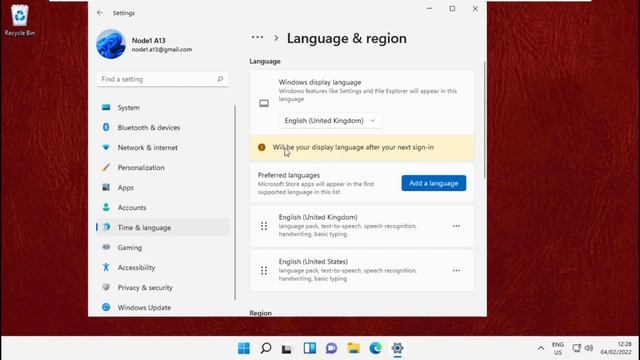Open the clock and date flyout
The width and height of the screenshot is (640, 360).
click(x=616, y=348)
